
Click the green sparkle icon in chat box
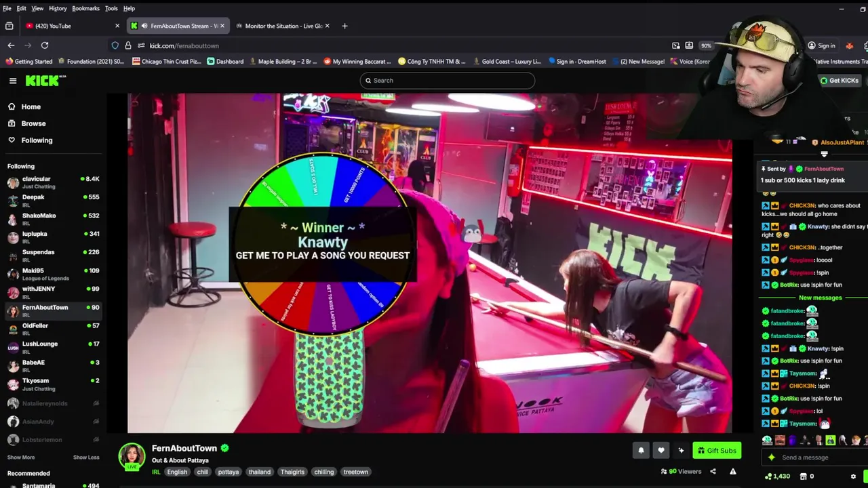click(x=771, y=457)
